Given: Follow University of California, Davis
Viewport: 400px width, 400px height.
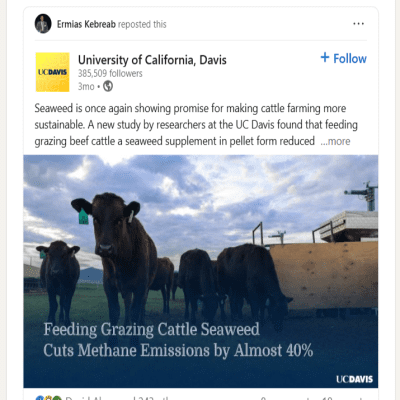Looking at the screenshot, I should coord(344,58).
